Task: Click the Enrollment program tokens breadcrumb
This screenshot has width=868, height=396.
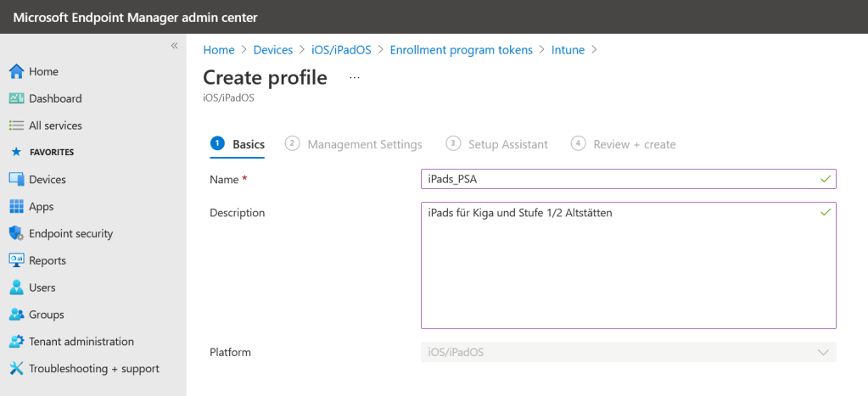Action: [x=461, y=50]
